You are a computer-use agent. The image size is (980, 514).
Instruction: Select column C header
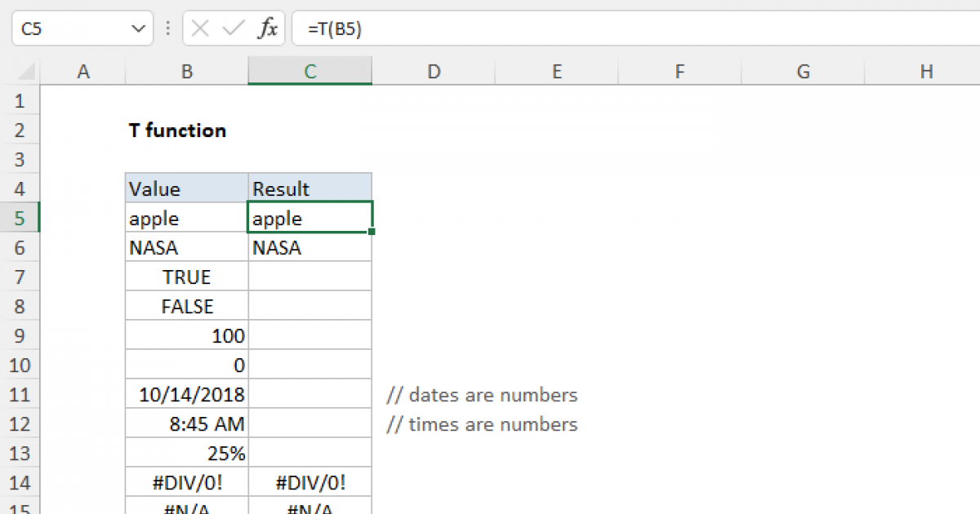(310, 72)
